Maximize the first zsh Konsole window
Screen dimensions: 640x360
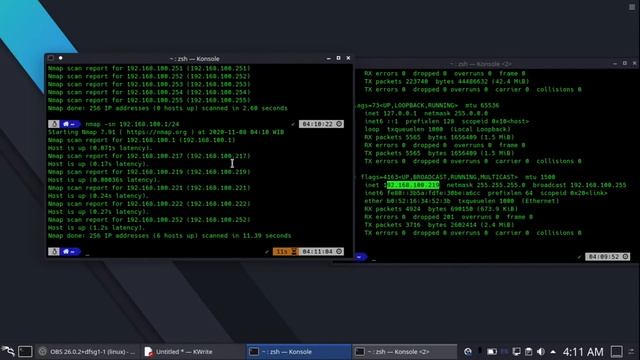coord(338,58)
